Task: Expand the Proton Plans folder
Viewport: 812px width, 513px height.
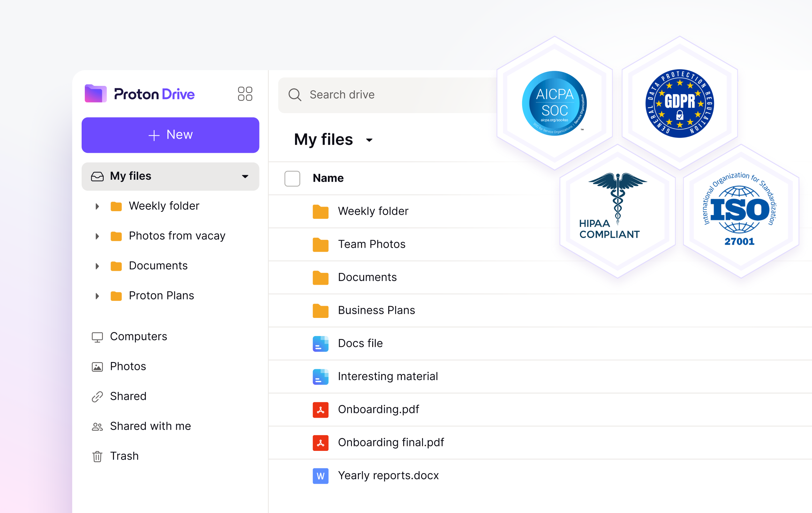Action: pos(97,296)
